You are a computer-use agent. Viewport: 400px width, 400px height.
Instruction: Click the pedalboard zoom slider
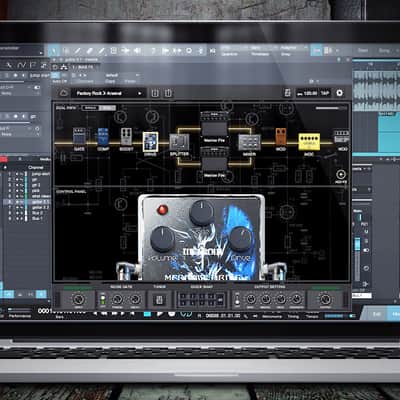[x=331, y=108]
